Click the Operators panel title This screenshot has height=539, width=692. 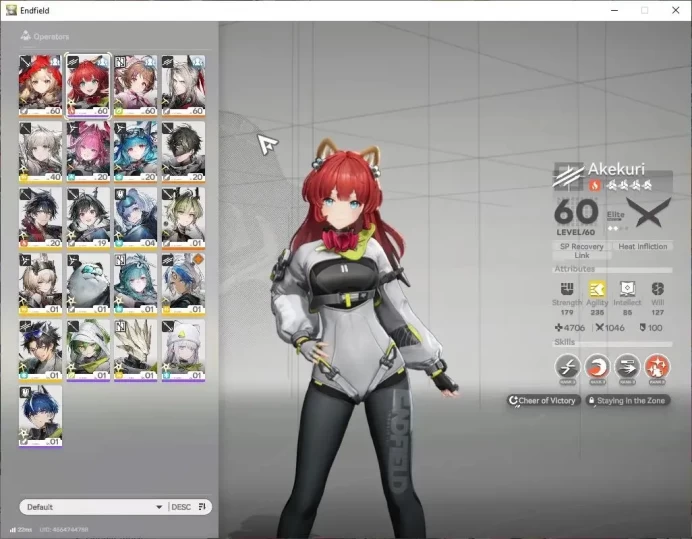tap(51, 36)
